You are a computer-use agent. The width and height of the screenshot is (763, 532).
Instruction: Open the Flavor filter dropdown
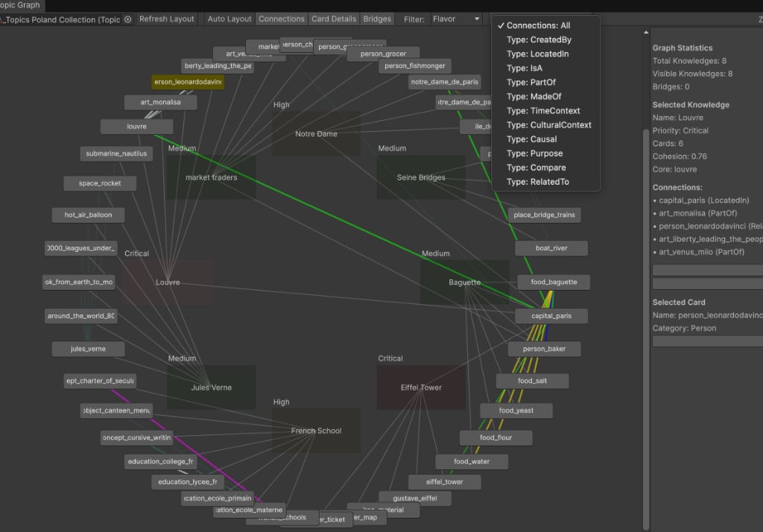pos(456,19)
